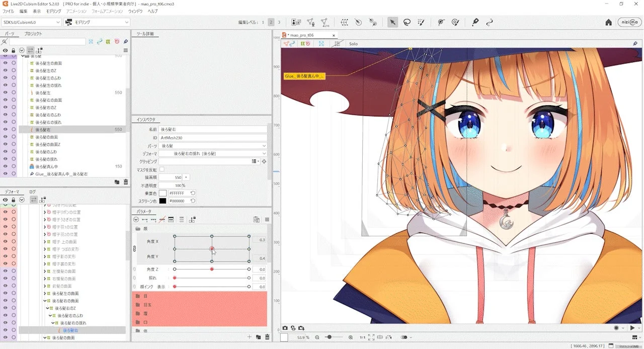Viewport: 644px width, 349px height.
Task: Select the arrow selection tool in the toolbar
Action: pyautogui.click(x=392, y=22)
